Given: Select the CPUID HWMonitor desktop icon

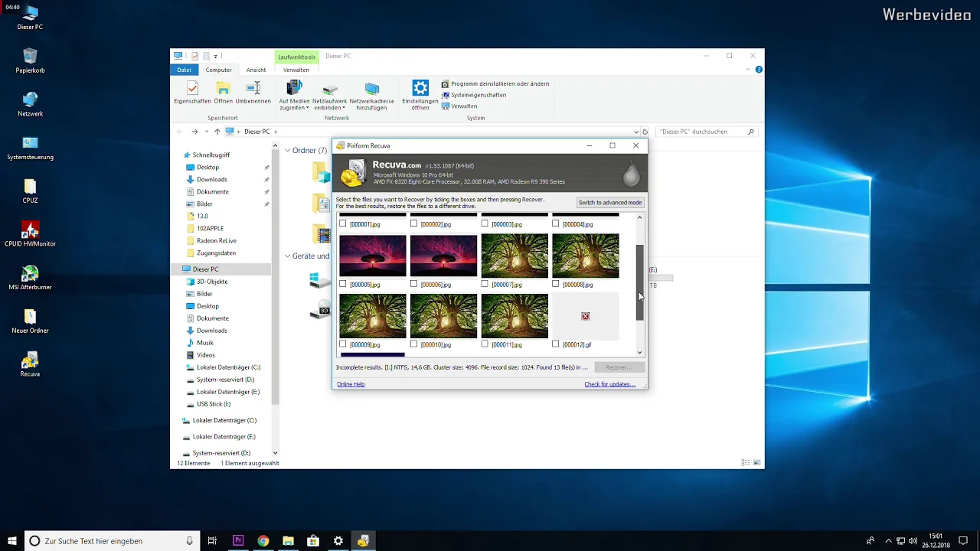Looking at the screenshot, I should pyautogui.click(x=30, y=235).
